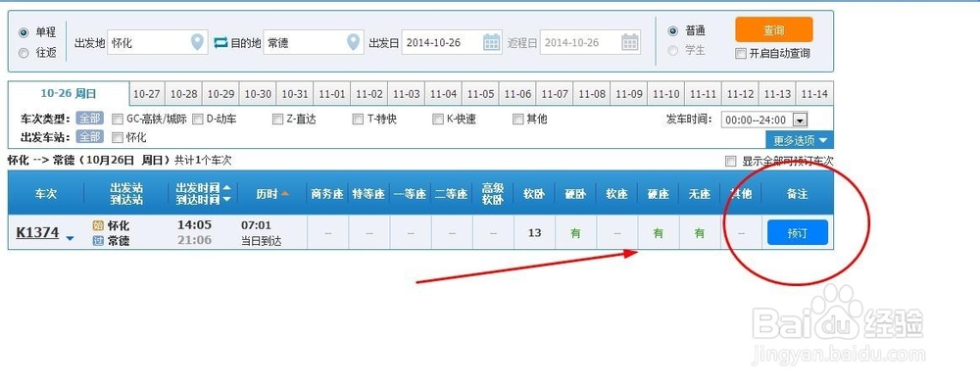Switch to the 11-10 date tab
The width and height of the screenshot is (980, 388).
[665, 94]
